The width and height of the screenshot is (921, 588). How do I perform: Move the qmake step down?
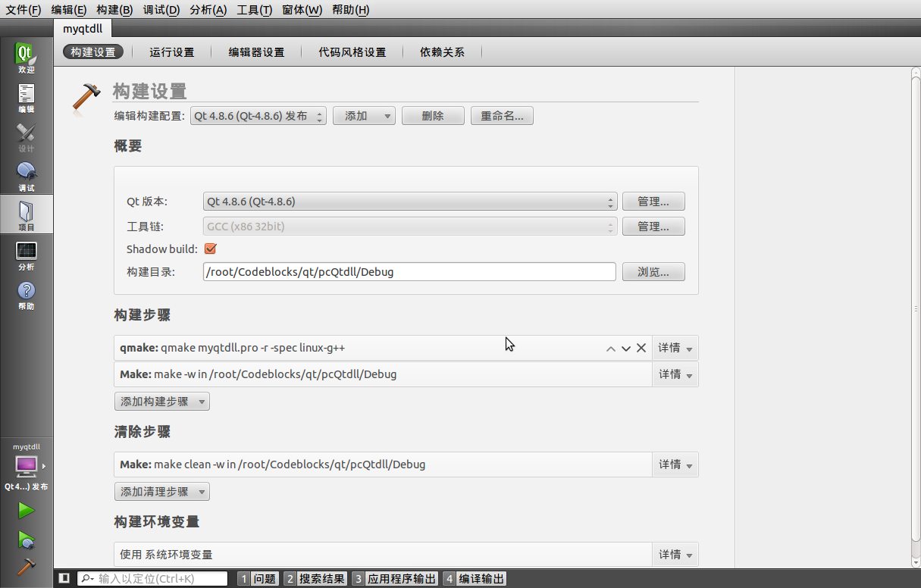[626, 349]
